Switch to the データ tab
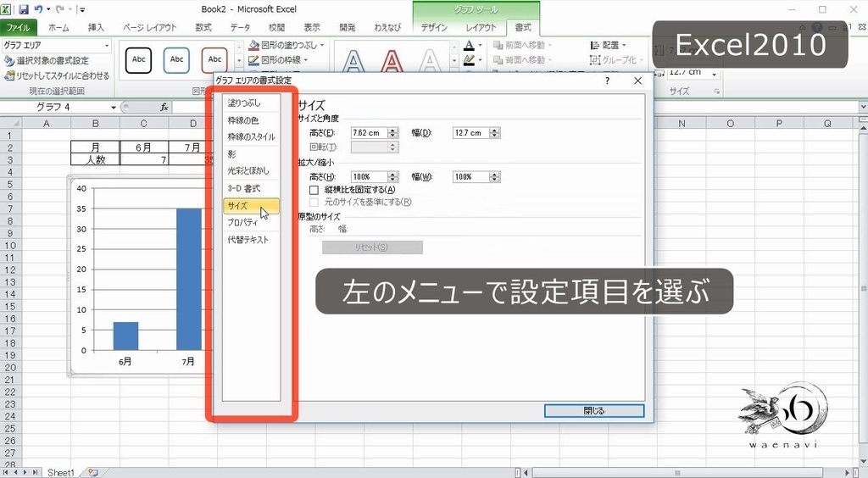Image resolution: width=868 pixels, height=478 pixels. 240,27
